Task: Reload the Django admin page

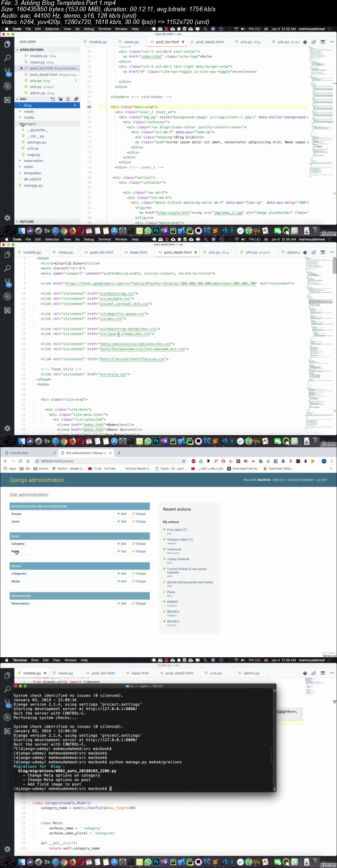Action: [20, 461]
